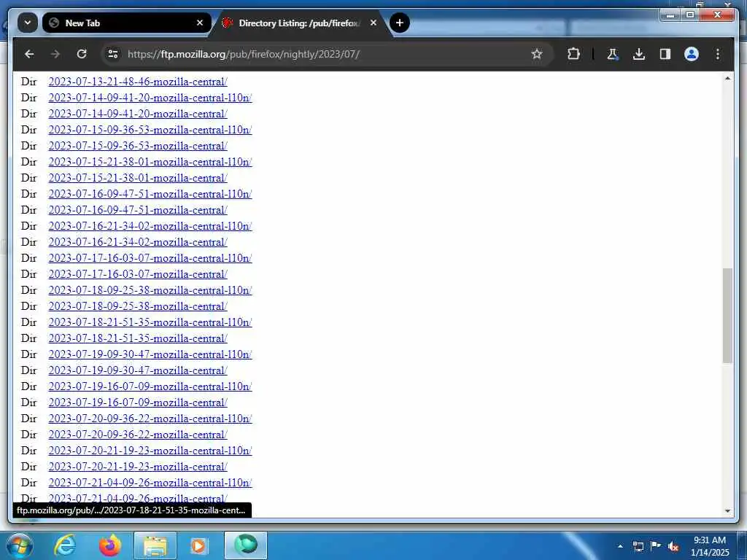Open Chrome Labs flask icon
The image size is (747, 560).
[x=613, y=54]
